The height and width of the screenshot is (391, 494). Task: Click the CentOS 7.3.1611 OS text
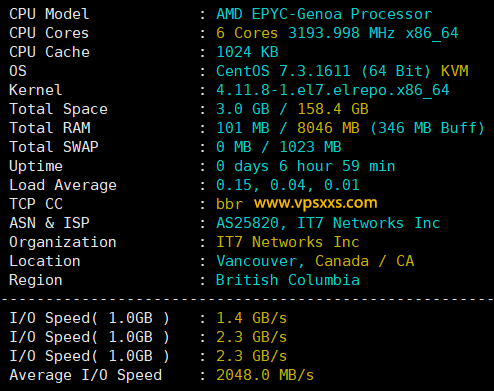pyautogui.click(x=283, y=71)
